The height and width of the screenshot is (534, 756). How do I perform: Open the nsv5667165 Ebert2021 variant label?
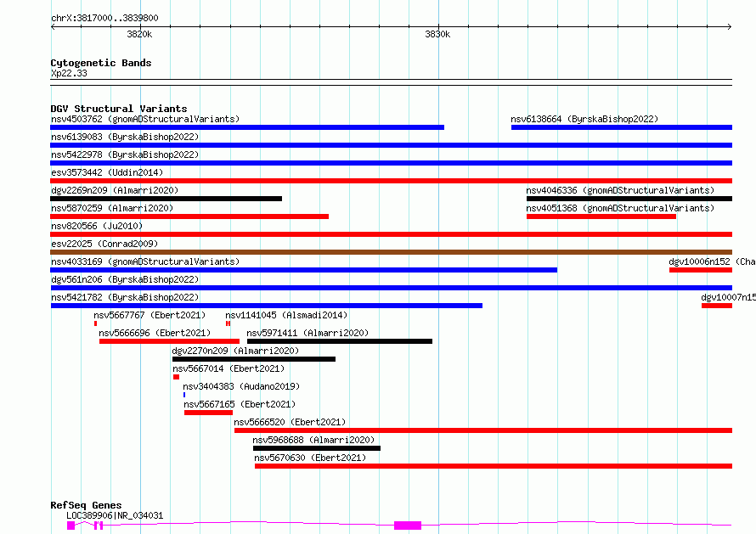(x=240, y=404)
